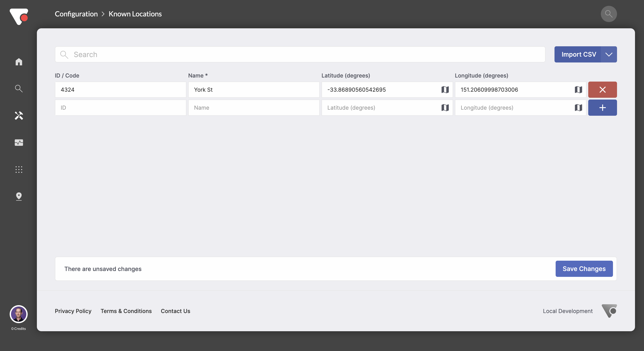Image resolution: width=644 pixels, height=351 pixels.
Task: Open the Home sidebar icon
Action: coord(19,62)
